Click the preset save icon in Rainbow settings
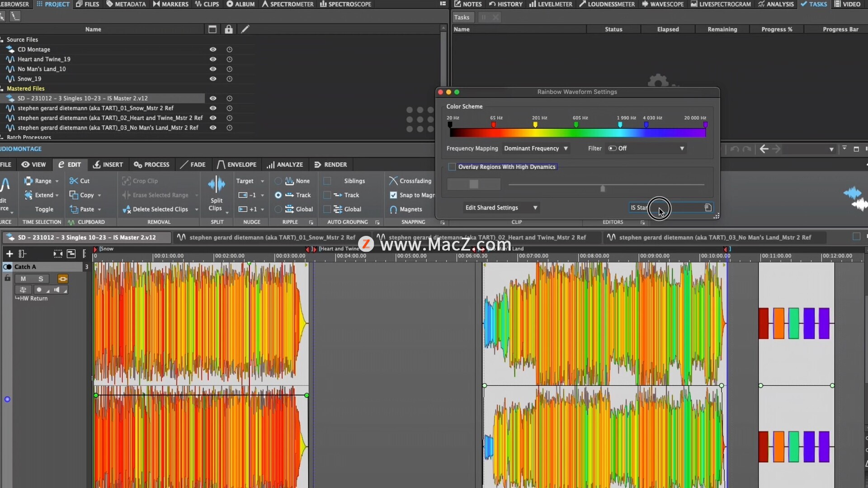Screen dimensions: 868x488 [708, 207]
